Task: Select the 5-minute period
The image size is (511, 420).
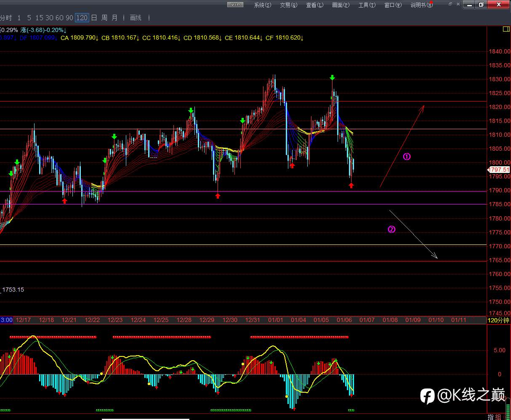Action: (29, 18)
